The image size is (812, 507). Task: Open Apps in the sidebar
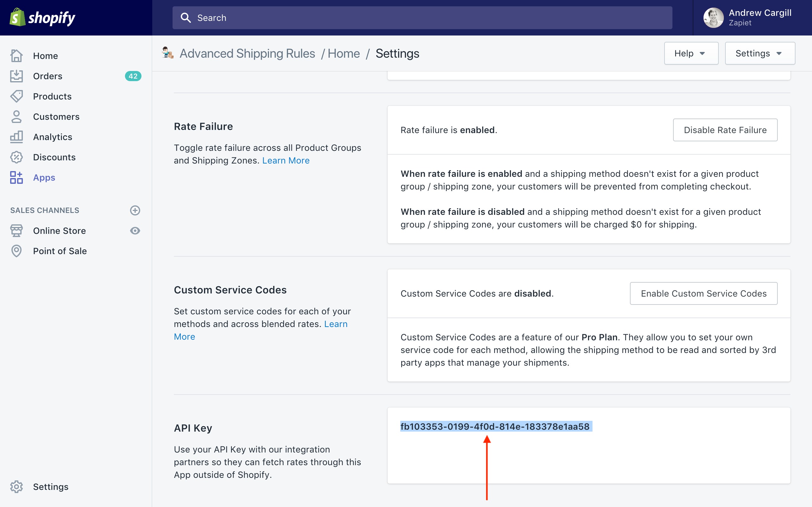[44, 177]
